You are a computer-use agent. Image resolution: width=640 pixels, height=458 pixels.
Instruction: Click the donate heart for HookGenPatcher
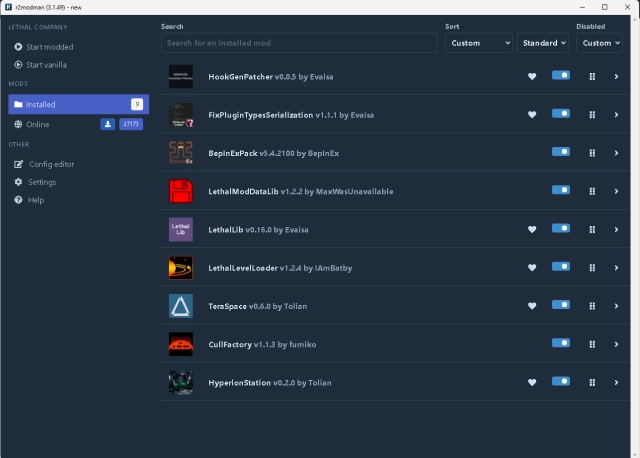coord(532,76)
